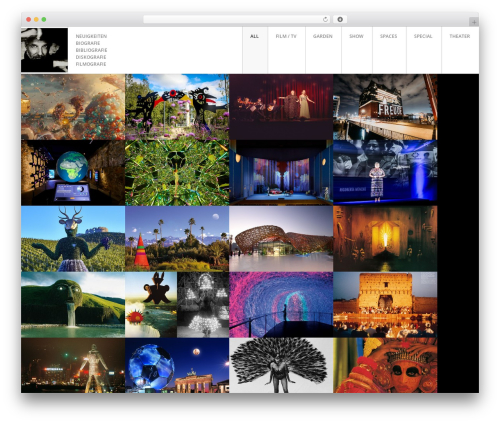Open the red-curtain stage singers thumbnail
Viewport: 500px width, 423px height.
[281, 107]
